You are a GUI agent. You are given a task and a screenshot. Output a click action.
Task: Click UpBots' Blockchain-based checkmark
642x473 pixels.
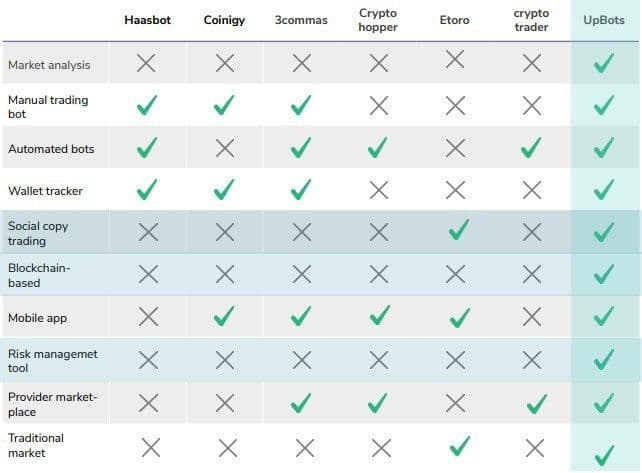pos(603,274)
